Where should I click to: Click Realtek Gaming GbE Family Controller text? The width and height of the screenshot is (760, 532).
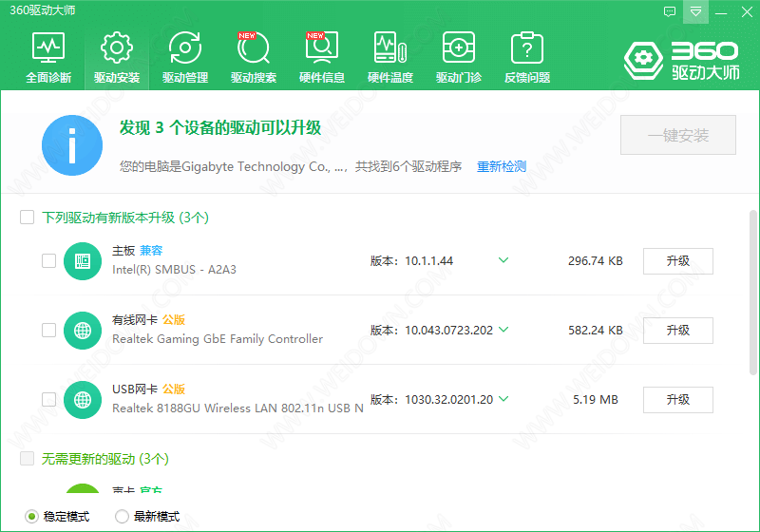[218, 339]
